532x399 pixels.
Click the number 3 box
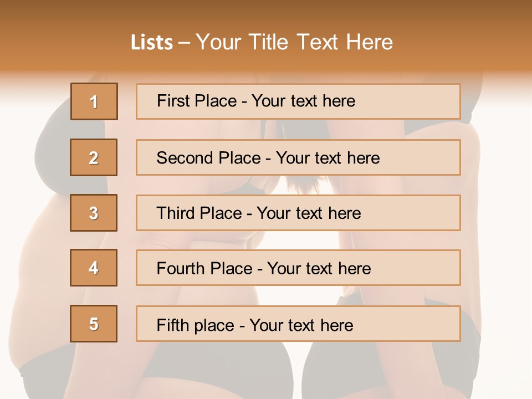coord(94,213)
